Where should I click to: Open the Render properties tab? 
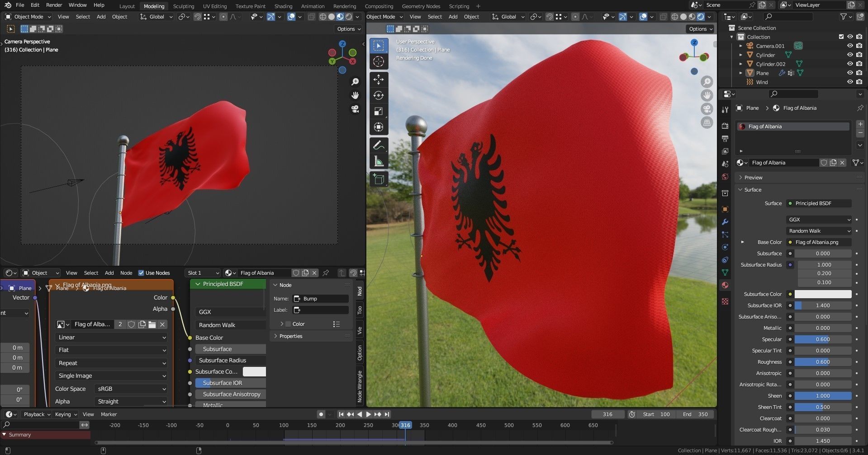[725, 126]
